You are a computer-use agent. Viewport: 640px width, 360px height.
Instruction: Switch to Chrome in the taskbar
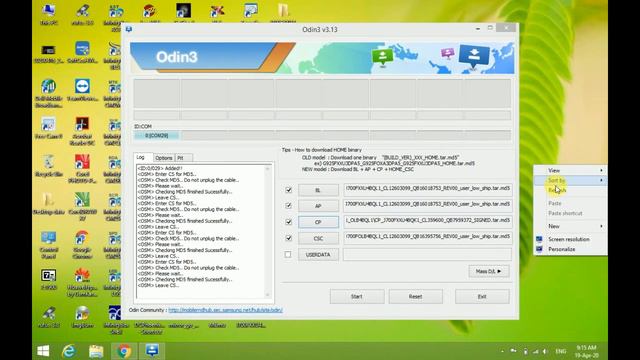tap(124, 351)
